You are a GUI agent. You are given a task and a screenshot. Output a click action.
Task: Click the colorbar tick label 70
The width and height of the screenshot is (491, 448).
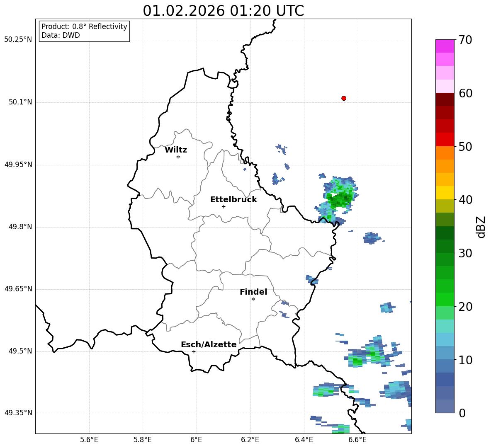(x=465, y=40)
